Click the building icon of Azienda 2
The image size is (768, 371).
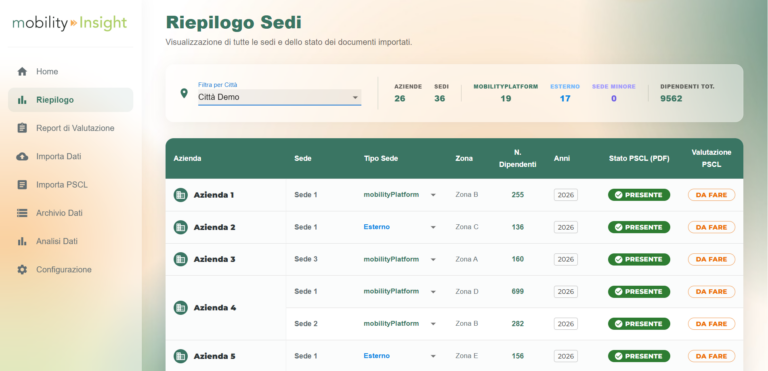tap(181, 227)
